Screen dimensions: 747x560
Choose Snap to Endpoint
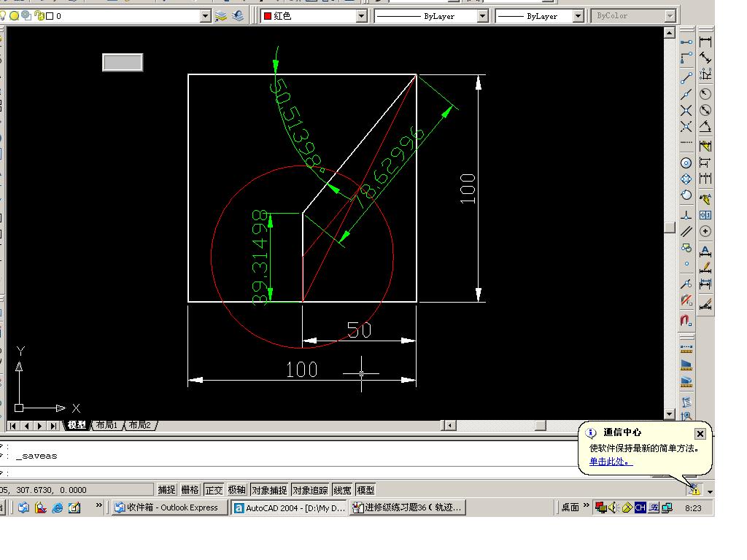pos(686,77)
